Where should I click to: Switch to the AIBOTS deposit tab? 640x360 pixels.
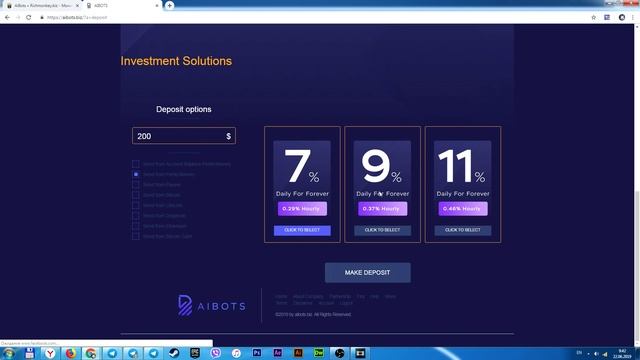(x=121, y=6)
